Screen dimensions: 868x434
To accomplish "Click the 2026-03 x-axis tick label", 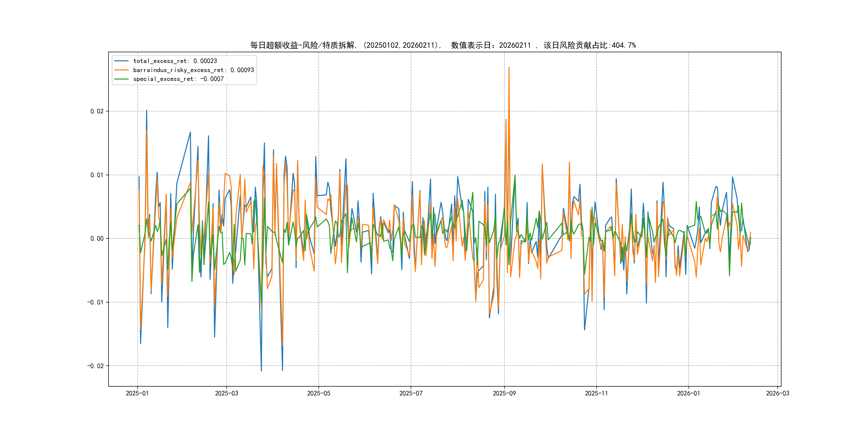I will (x=777, y=393).
